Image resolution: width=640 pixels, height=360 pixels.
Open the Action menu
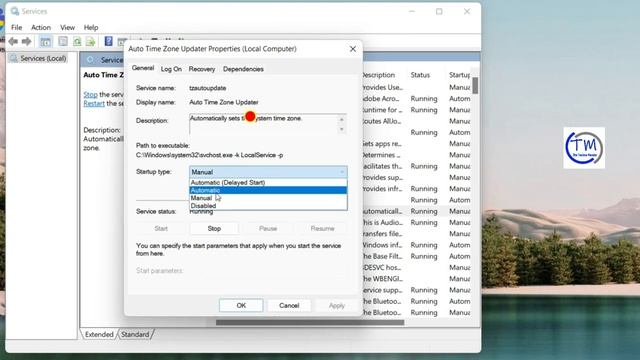click(41, 27)
